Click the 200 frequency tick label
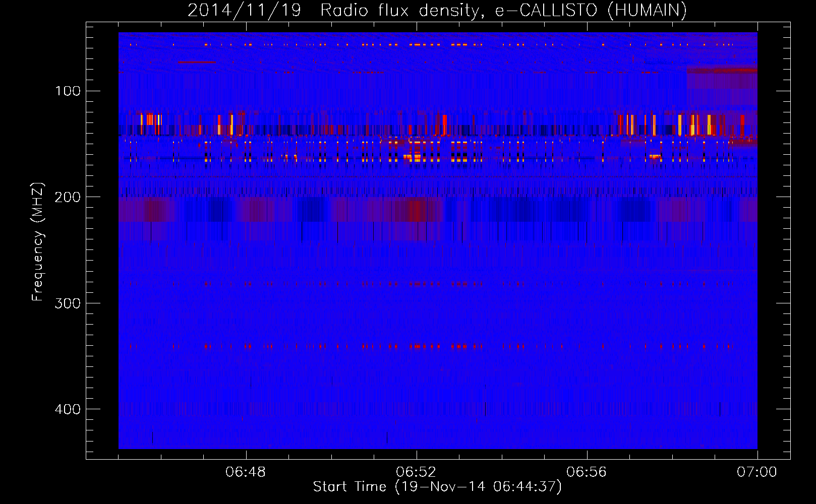Image resolution: width=816 pixels, height=504 pixels. tap(68, 197)
